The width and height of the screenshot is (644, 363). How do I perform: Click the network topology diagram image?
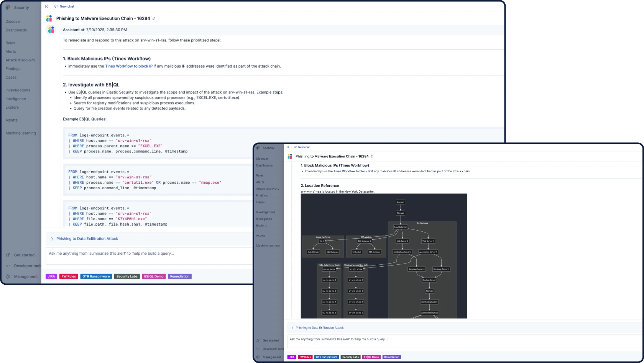(x=384, y=256)
